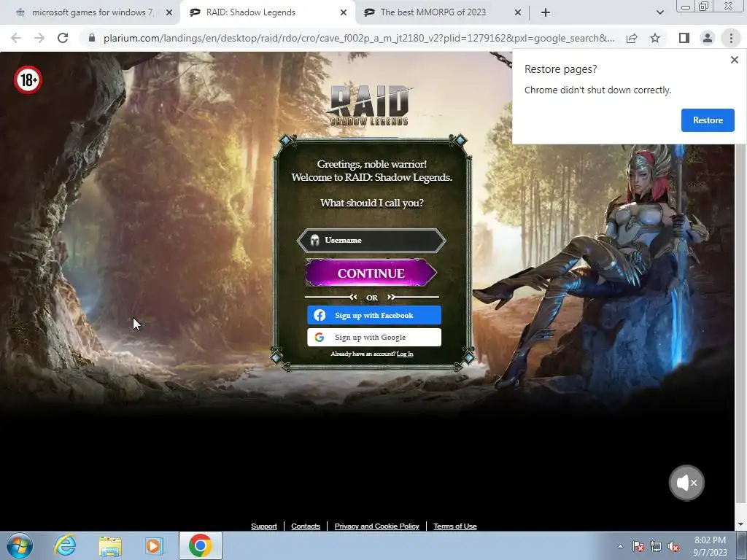747x560 pixels.
Task: Click the volume tray icon
Action: pyautogui.click(x=673, y=546)
